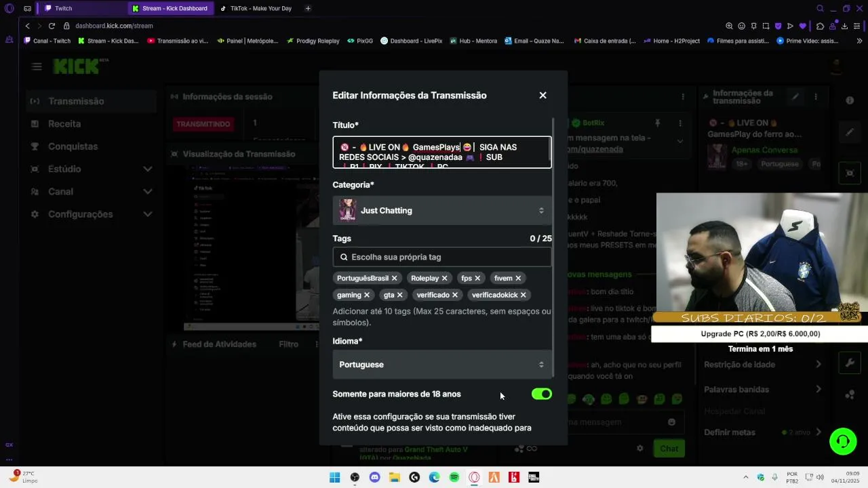Remove the gaming tag
The height and width of the screenshot is (488, 868).
point(367,295)
